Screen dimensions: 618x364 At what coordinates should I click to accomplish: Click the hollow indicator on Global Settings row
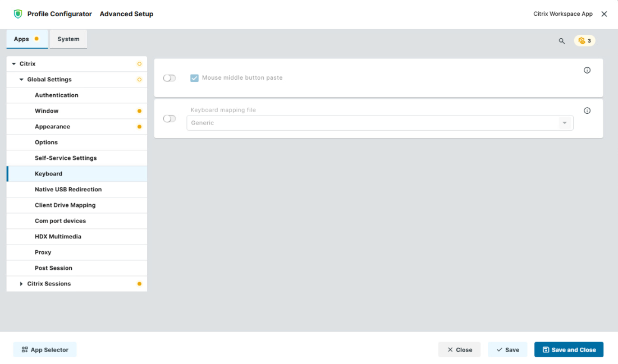(x=139, y=80)
